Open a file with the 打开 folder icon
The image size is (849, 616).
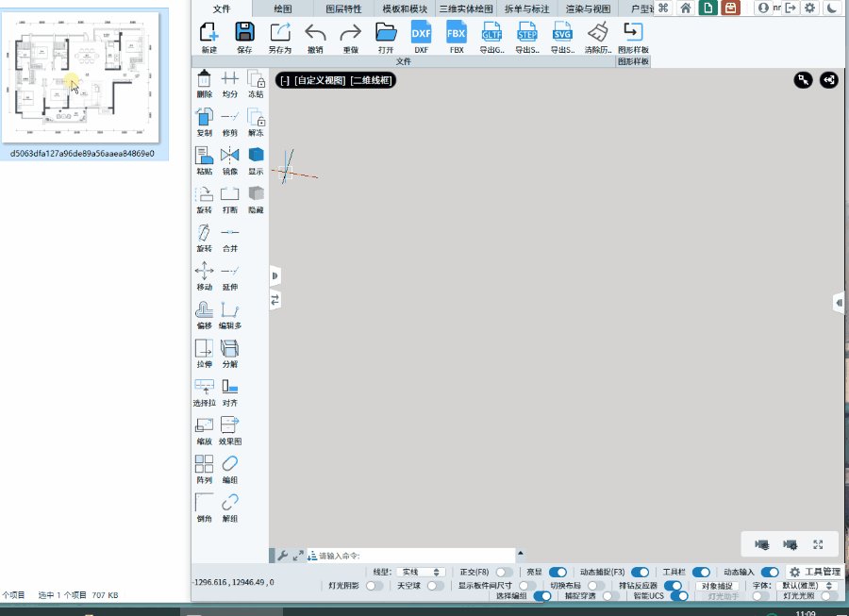click(386, 32)
